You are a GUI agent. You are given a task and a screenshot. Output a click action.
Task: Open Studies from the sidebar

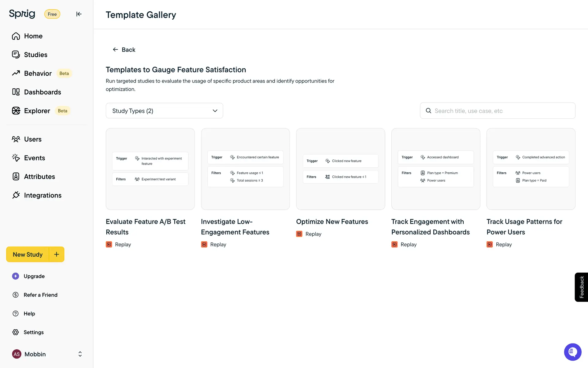tap(36, 55)
